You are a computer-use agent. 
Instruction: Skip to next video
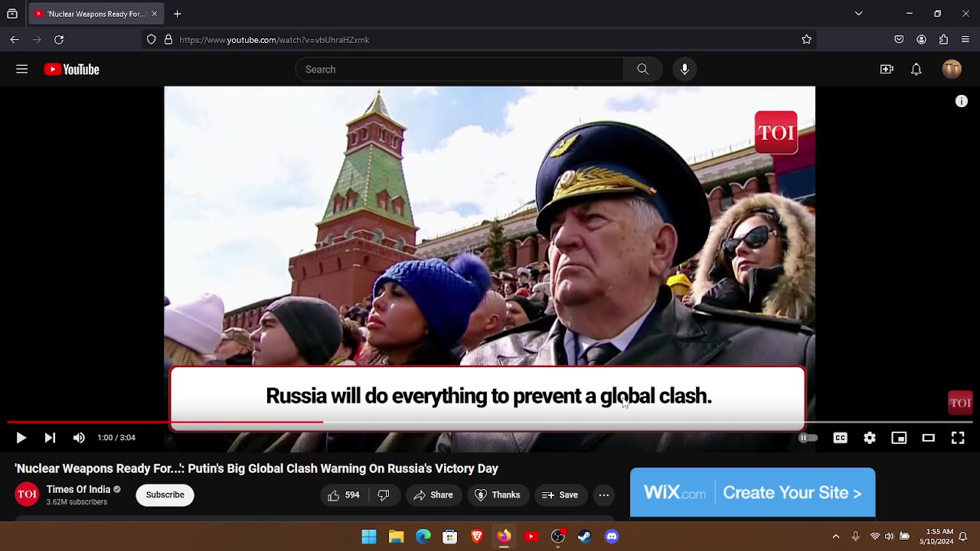pos(50,438)
